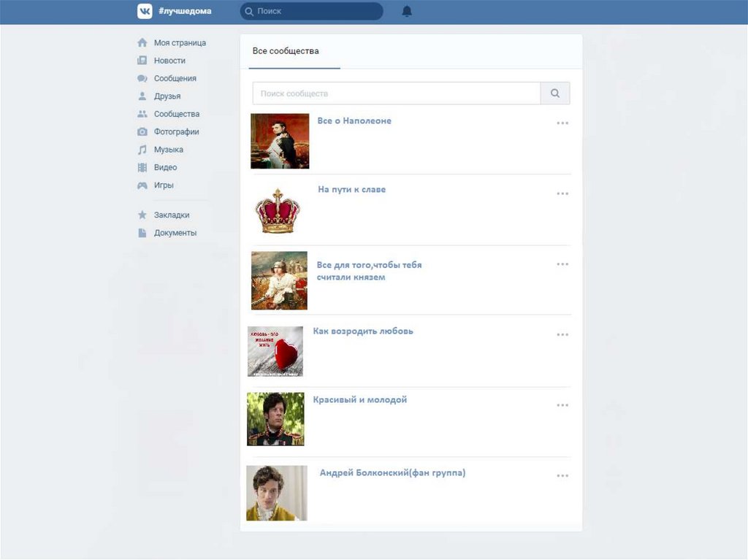
Task: Open the Как возродить любовь community
Action: (363, 331)
